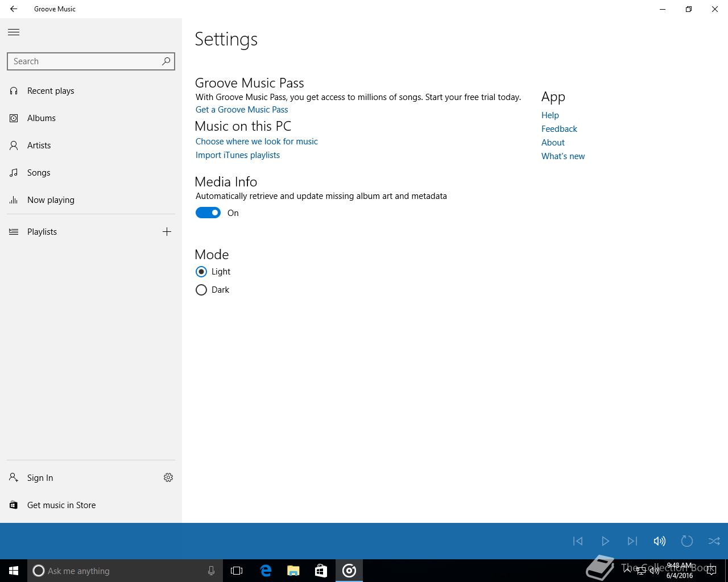Skip to next track
The width and height of the screenshot is (728, 582).
click(632, 541)
